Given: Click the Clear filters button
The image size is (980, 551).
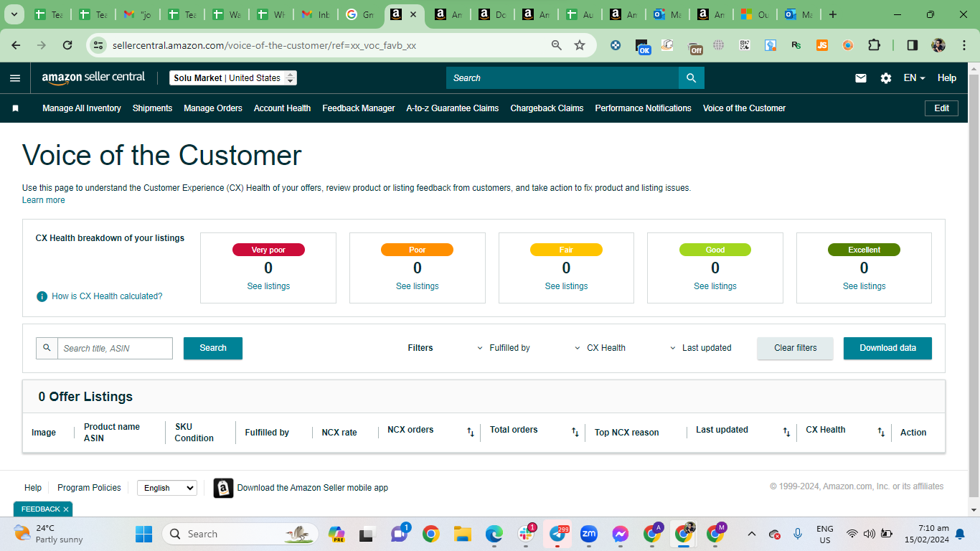Looking at the screenshot, I should pyautogui.click(x=796, y=348).
